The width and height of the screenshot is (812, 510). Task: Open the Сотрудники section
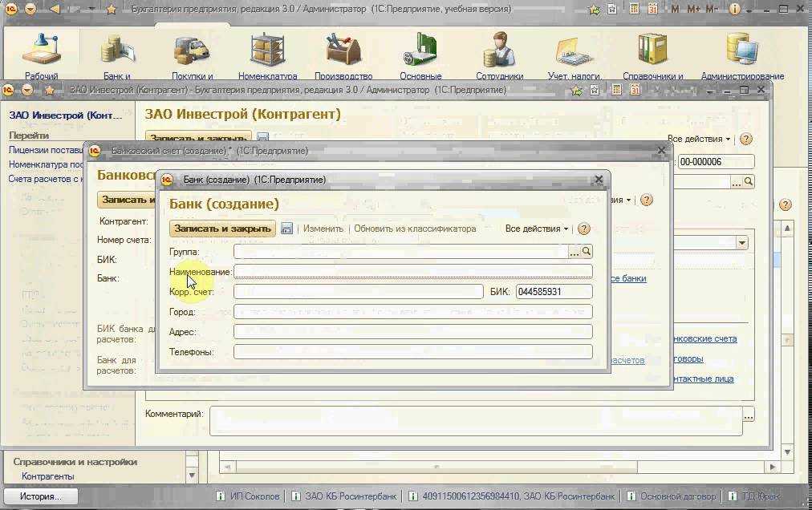pos(499,55)
